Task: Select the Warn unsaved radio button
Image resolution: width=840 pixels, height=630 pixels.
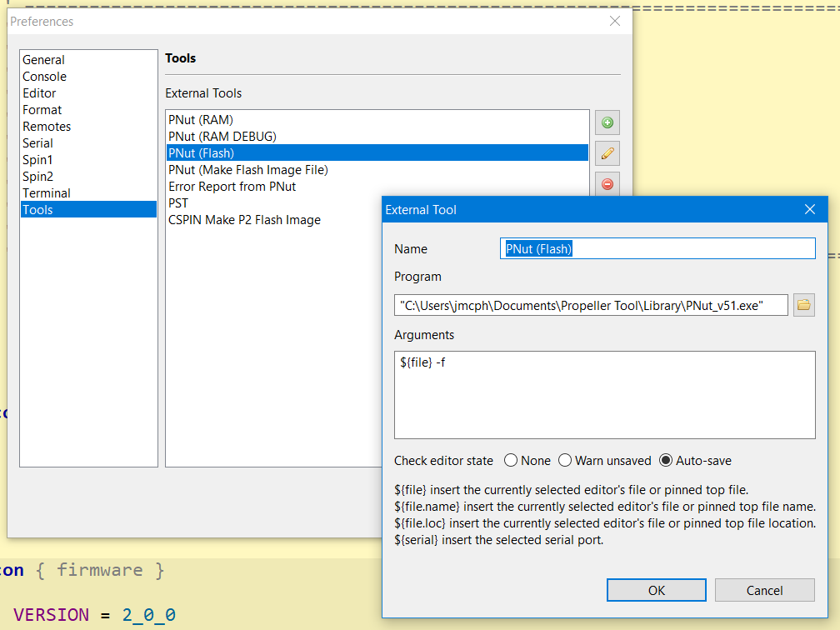Action: tap(565, 460)
